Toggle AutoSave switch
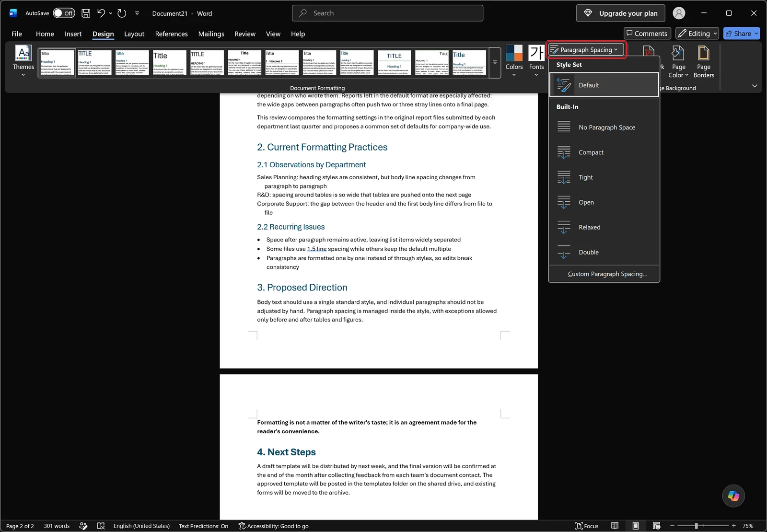This screenshot has height=532, width=767. 64,13
